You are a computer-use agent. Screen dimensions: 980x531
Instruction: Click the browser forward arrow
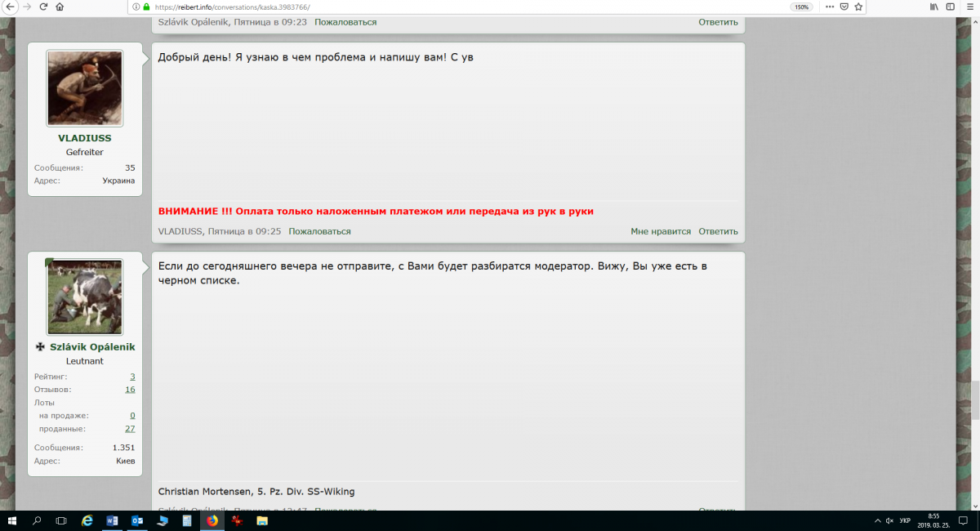(27, 7)
